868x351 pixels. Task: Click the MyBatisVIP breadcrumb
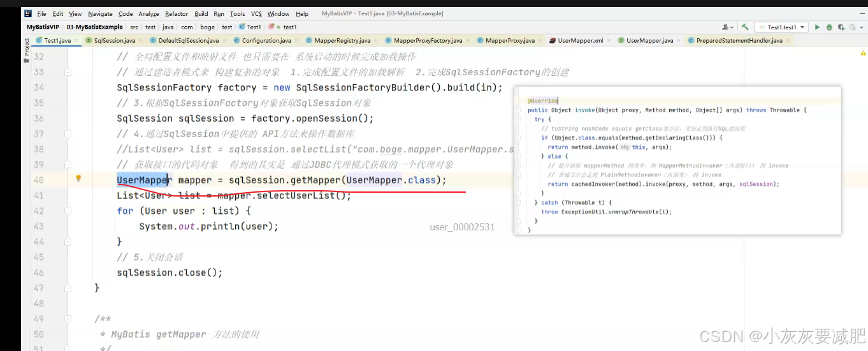click(43, 27)
